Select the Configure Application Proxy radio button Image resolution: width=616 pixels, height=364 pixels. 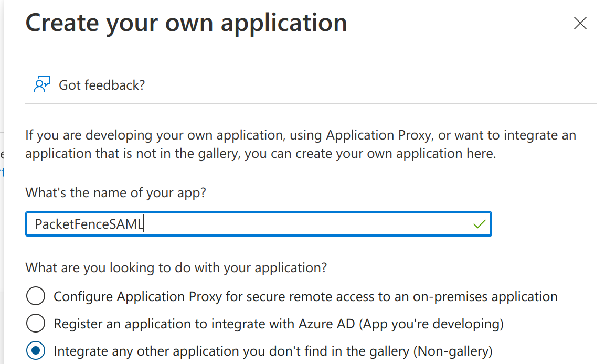click(x=36, y=296)
